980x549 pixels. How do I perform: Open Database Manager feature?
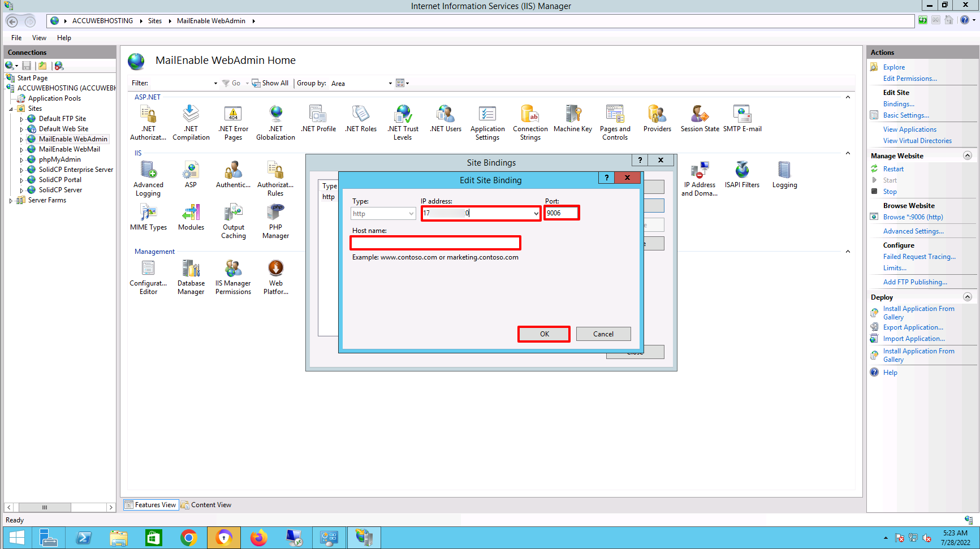[191, 278]
